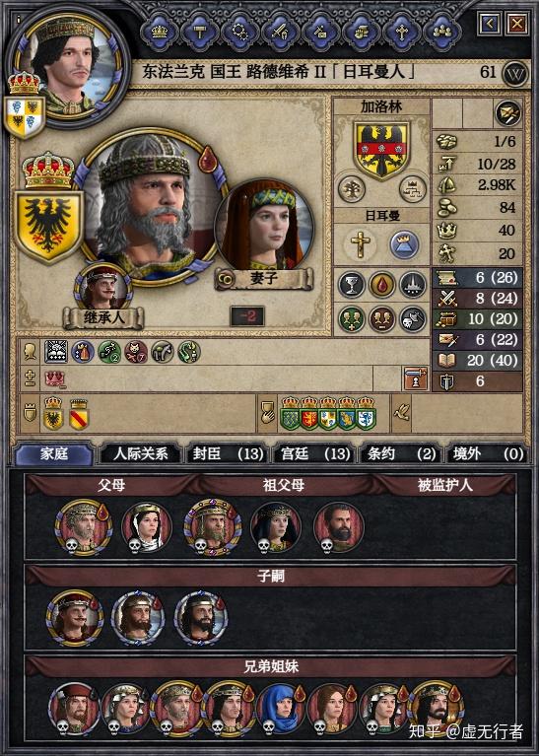Click the Wikipedia W button
Screen dimensions: 539x756
point(515,74)
